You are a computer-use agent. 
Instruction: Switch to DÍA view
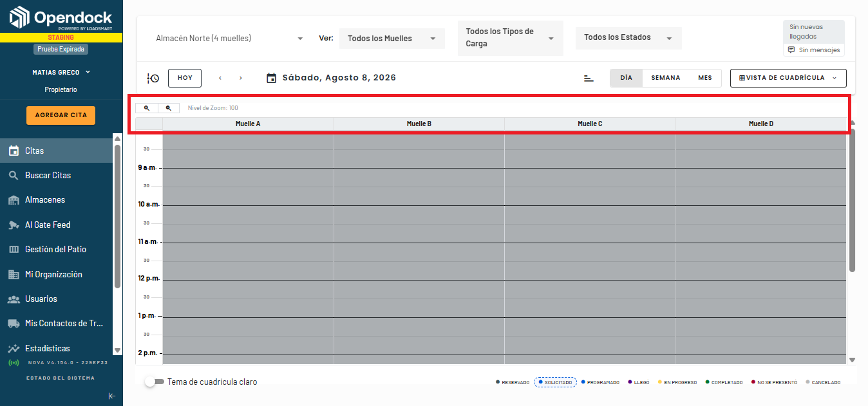point(626,78)
